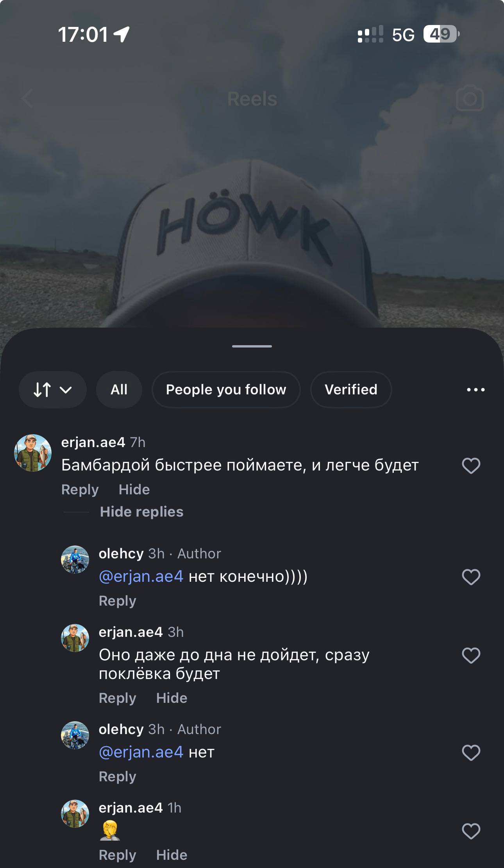Open the comment sort order dropdown

tap(52, 390)
